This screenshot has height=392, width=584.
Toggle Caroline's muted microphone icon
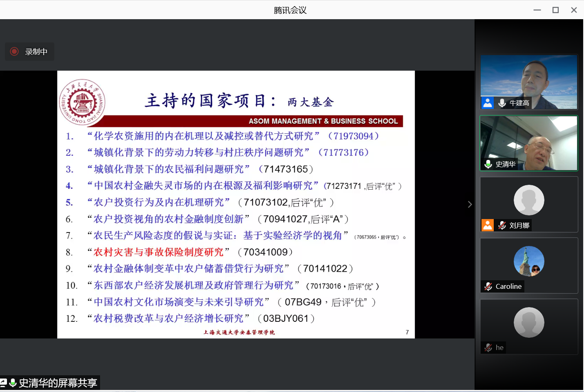tap(488, 286)
